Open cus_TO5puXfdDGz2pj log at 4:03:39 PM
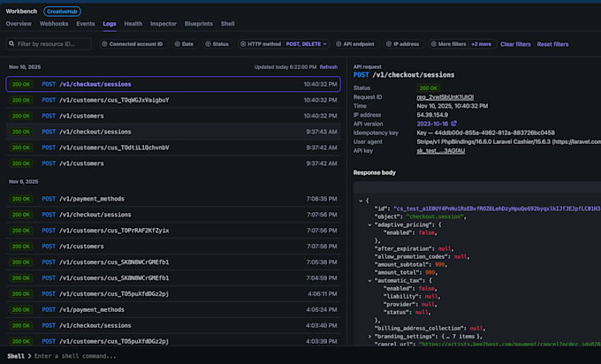Viewport: 601px width, 364px height. pyautogui.click(x=173, y=341)
